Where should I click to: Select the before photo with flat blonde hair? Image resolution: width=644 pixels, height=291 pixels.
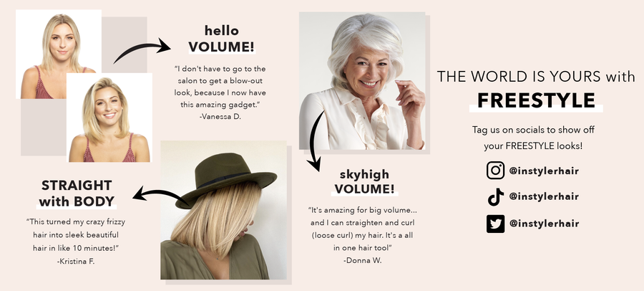(59, 54)
